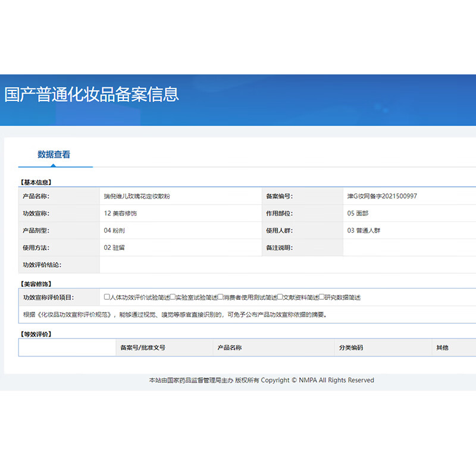The image size is (476, 476).
Task: Toggle the 实验室试验简述 checkbox
Action: pos(173,297)
